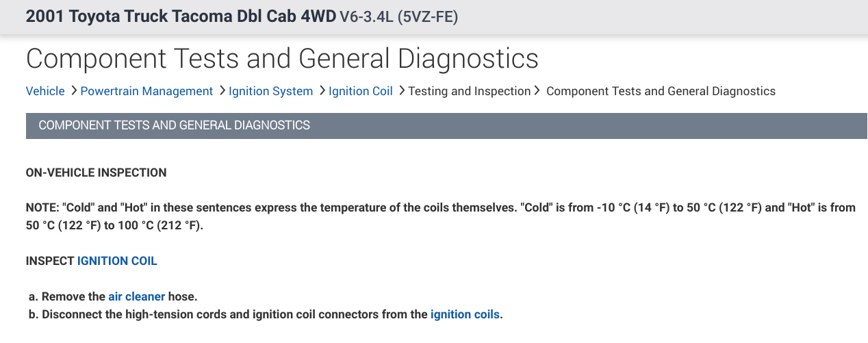Click the chevron right after Vehicle breadcrumb
868x343 pixels.
(x=73, y=91)
